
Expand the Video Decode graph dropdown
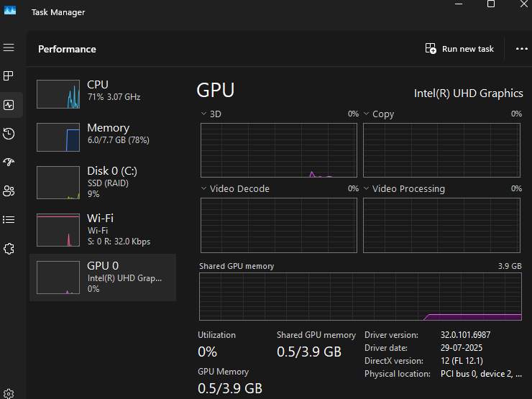click(x=203, y=188)
